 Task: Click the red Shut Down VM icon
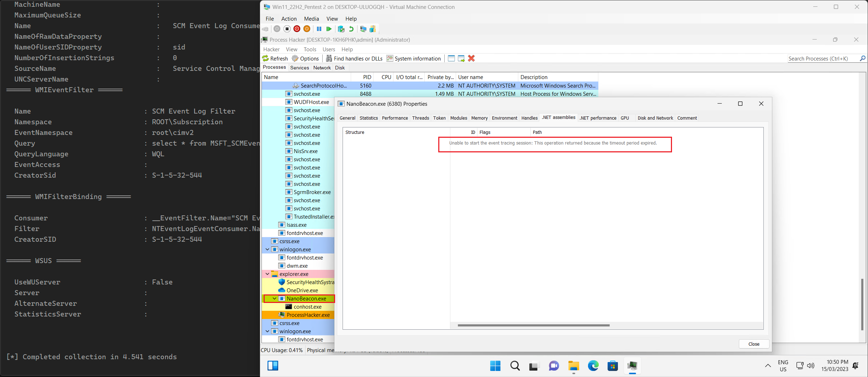coord(297,29)
